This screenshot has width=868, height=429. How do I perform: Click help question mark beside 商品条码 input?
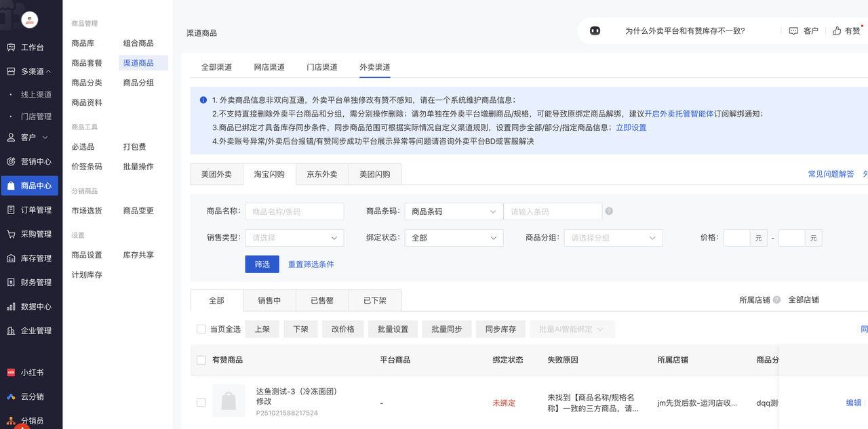coord(609,211)
